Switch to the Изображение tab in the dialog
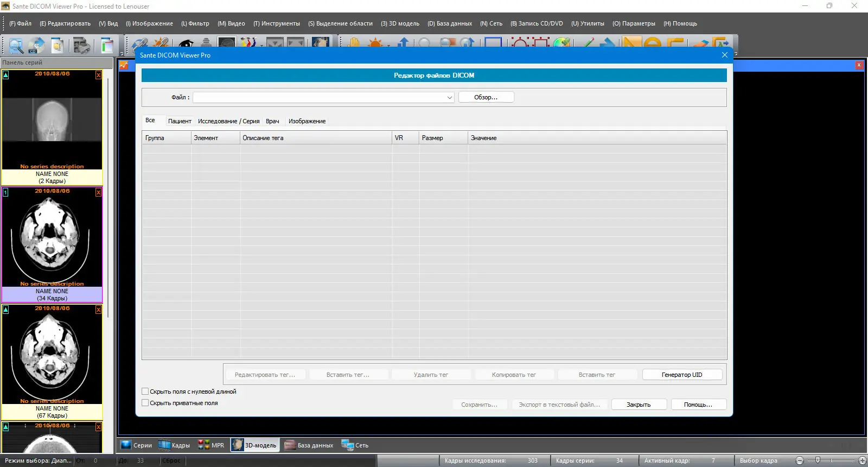 pyautogui.click(x=307, y=121)
